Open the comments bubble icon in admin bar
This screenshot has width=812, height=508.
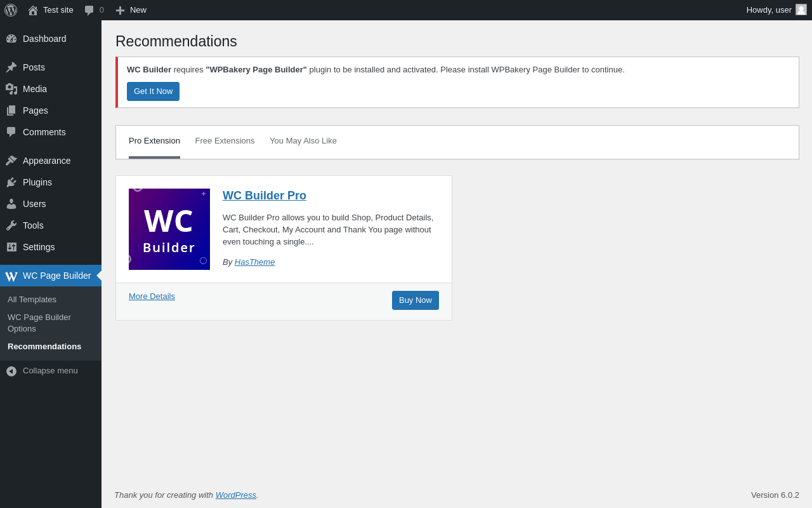click(x=89, y=10)
